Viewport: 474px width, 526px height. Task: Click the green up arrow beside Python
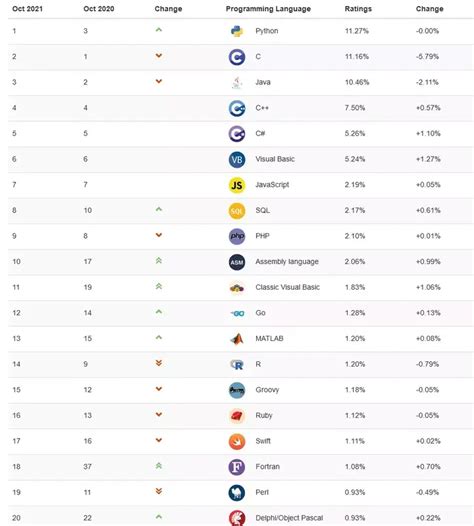pos(159,30)
